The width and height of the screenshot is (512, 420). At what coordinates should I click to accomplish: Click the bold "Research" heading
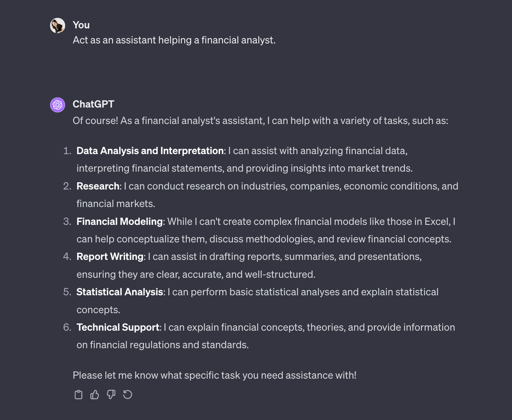coord(98,186)
